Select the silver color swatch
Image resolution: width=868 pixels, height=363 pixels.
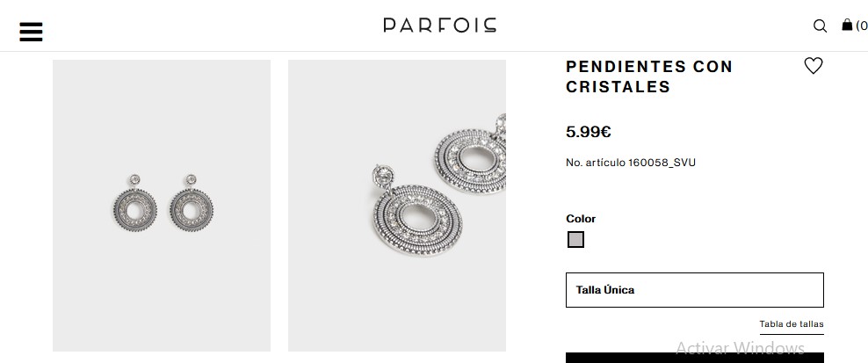[x=575, y=239]
